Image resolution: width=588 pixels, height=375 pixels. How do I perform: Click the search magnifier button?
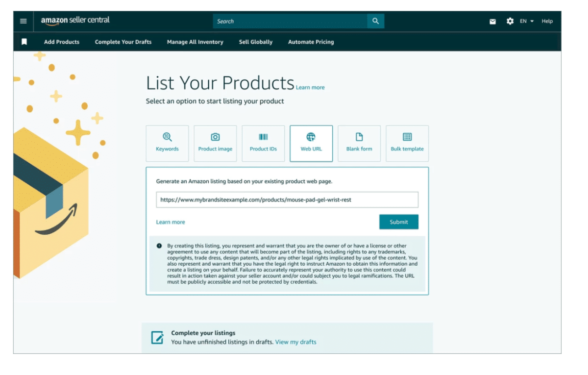pos(375,21)
